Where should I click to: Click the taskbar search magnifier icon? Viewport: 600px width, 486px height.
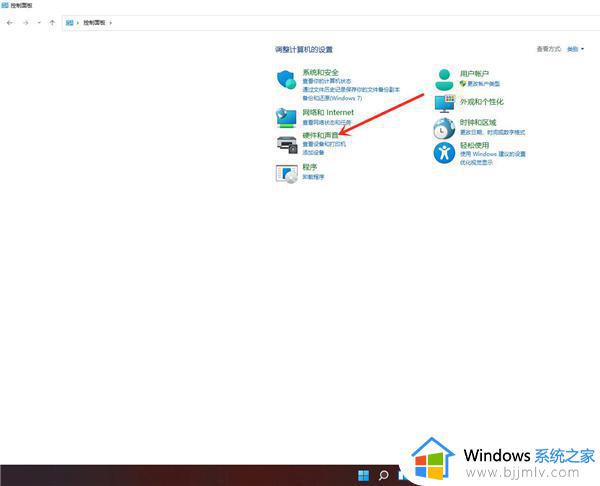383,475
